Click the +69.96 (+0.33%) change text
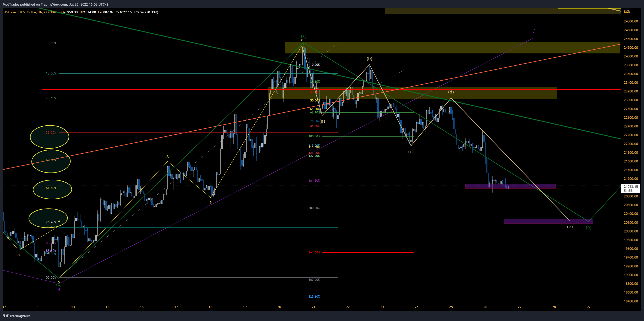 [146, 12]
